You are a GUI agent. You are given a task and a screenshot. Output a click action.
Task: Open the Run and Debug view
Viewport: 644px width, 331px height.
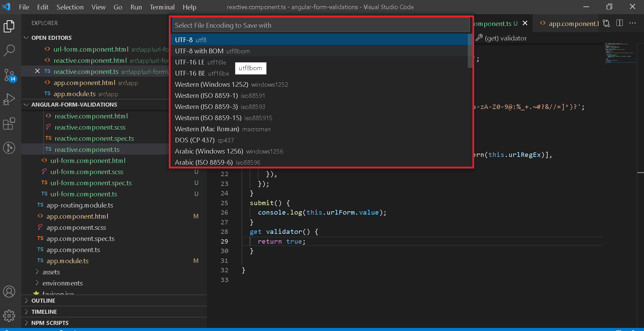pyautogui.click(x=9, y=99)
